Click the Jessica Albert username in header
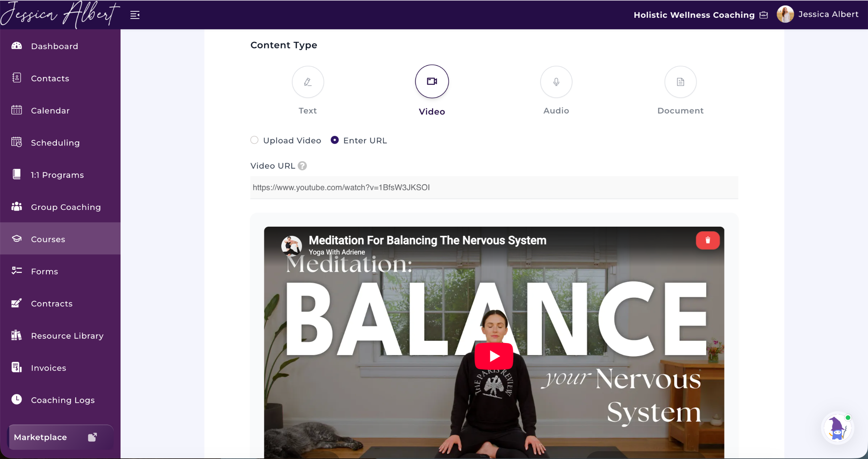The height and width of the screenshot is (459, 868). (x=829, y=14)
